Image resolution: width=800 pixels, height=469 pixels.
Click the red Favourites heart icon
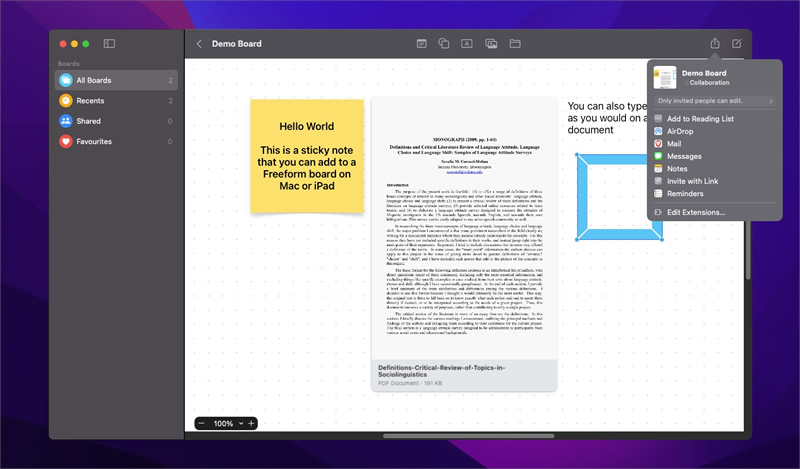(x=66, y=141)
